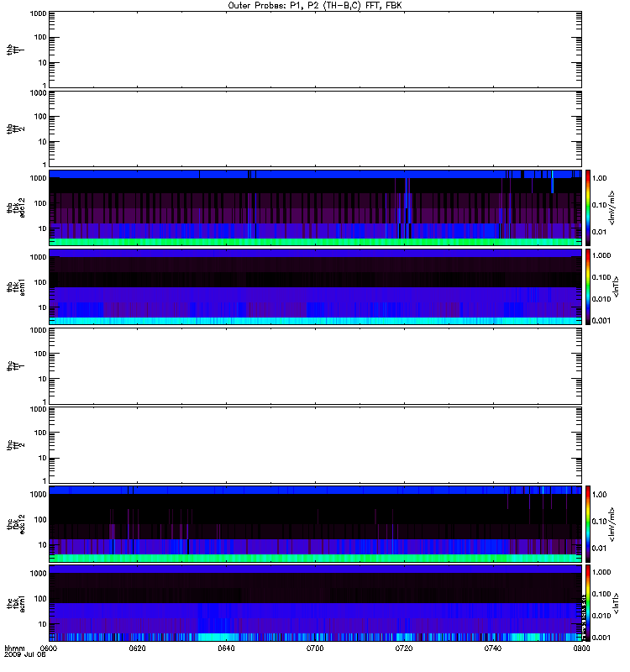Viewport: 630px width, 672px height.
Task: Click the thb fbk scm1 spectrogram panel
Action: (316, 287)
